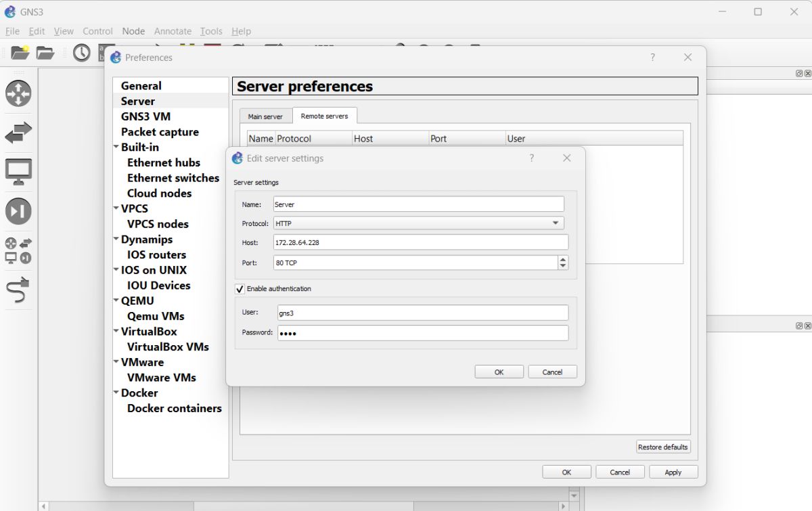Click the snapshot clock icon in toolbar

point(81,52)
